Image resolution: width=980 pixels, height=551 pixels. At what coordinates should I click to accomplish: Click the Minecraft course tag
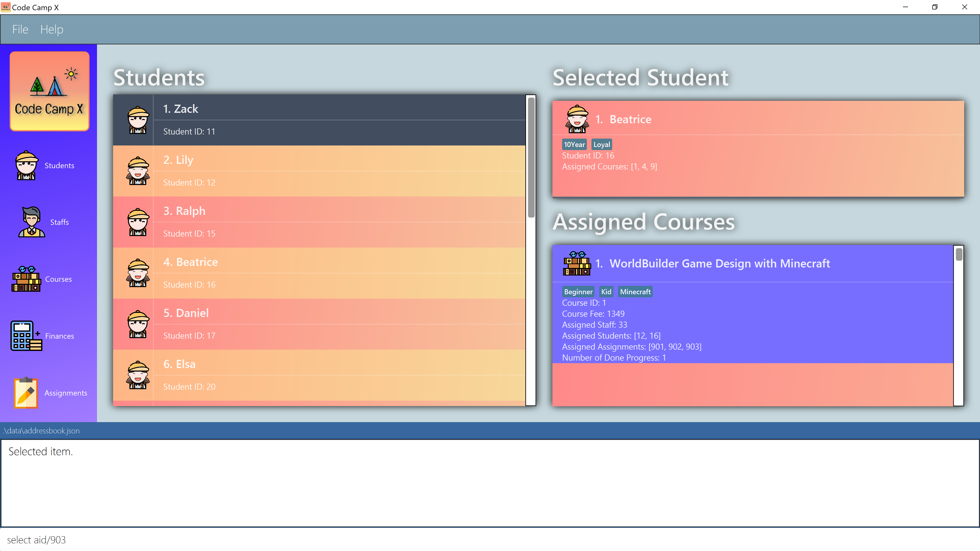coord(635,292)
